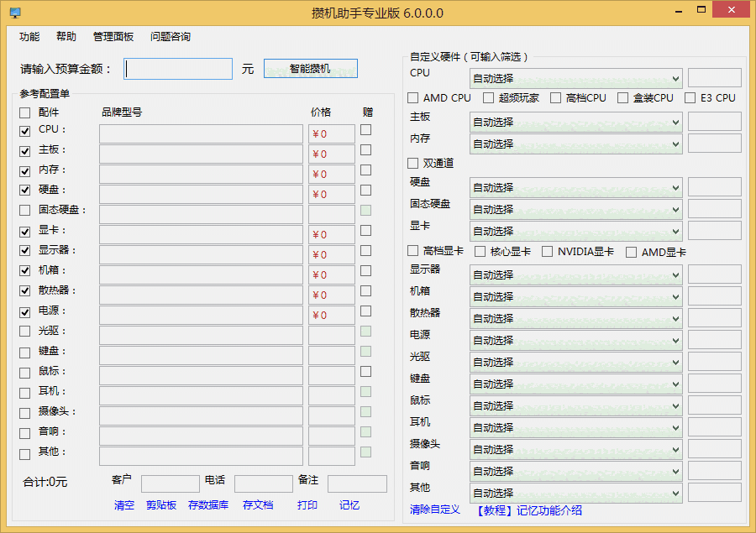Click the 存数据库 link

(x=208, y=505)
